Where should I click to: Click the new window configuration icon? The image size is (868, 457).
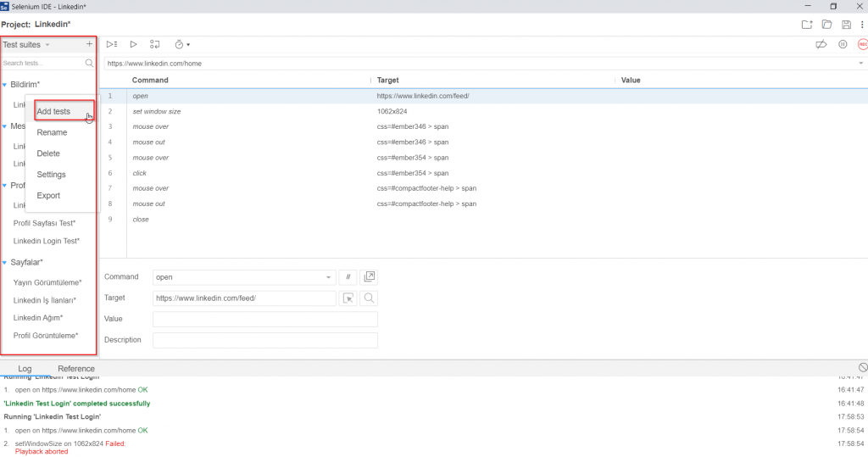(x=369, y=277)
